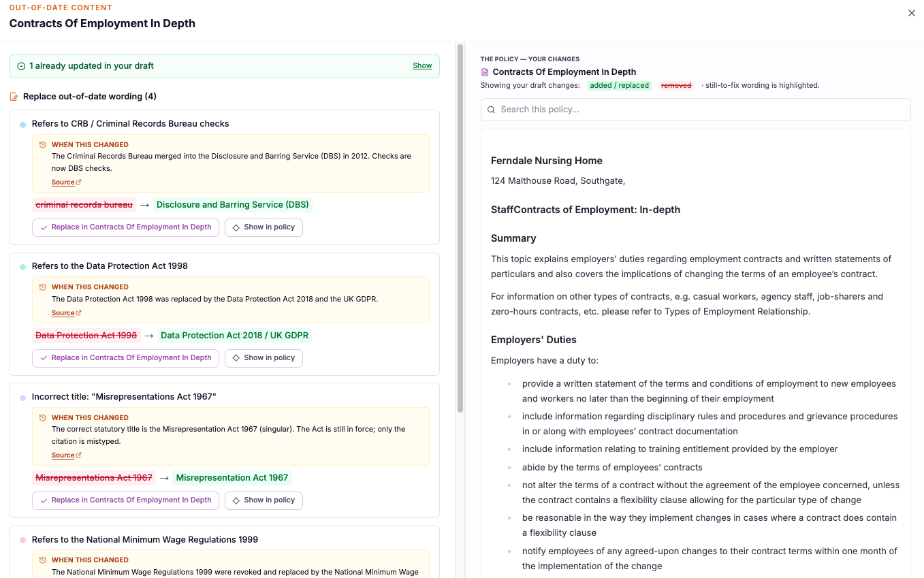Click the history icon in the National Minimum Wage box
Image resolution: width=924 pixels, height=578 pixels.
pyautogui.click(x=43, y=560)
